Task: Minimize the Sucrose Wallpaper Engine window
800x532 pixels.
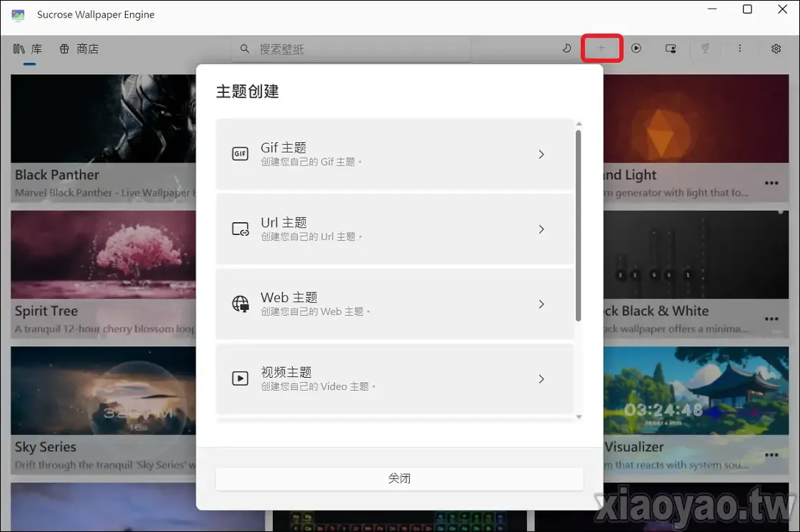Action: click(x=713, y=9)
